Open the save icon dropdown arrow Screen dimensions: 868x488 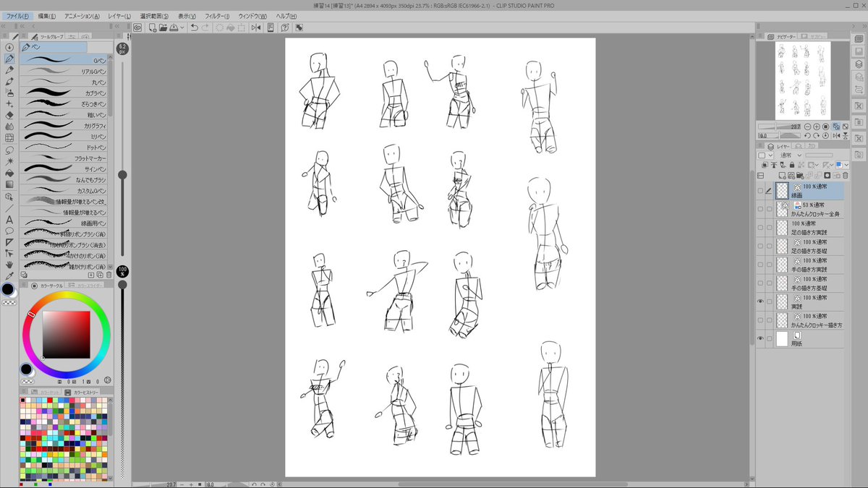point(183,27)
